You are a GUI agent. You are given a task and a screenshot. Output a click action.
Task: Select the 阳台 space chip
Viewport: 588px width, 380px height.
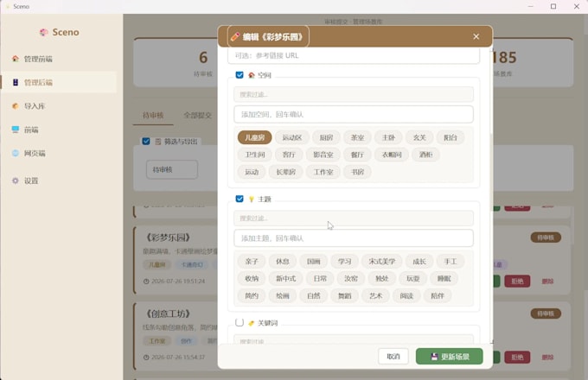click(451, 137)
